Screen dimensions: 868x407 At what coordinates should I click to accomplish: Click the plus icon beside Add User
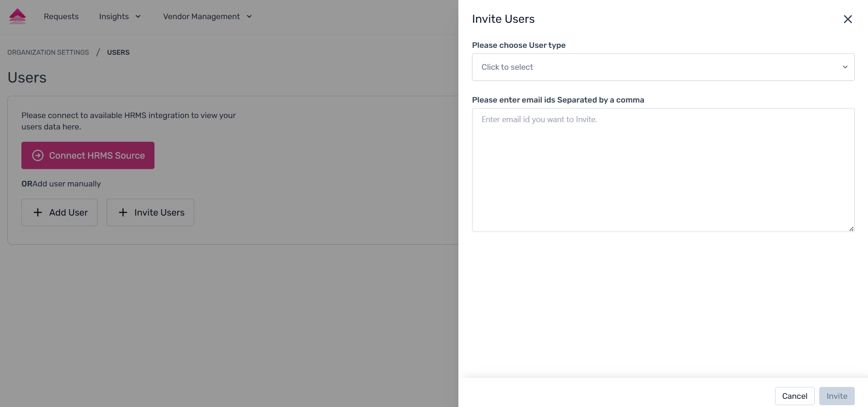[x=38, y=212]
